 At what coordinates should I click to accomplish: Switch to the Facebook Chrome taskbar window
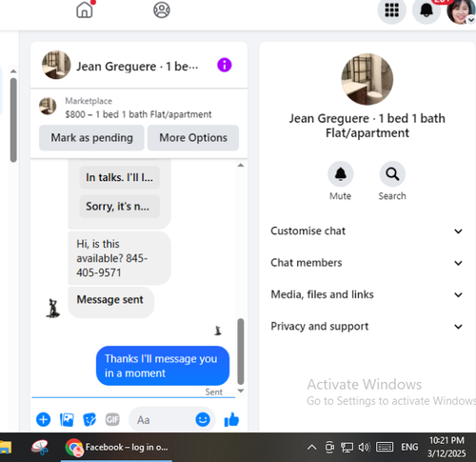coord(116,448)
